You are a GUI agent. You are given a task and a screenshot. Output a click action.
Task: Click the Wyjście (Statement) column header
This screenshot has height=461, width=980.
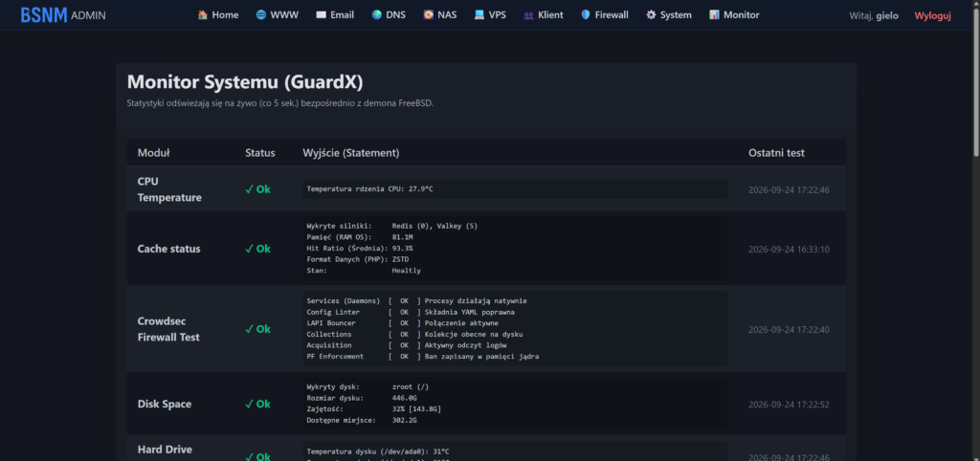point(351,152)
